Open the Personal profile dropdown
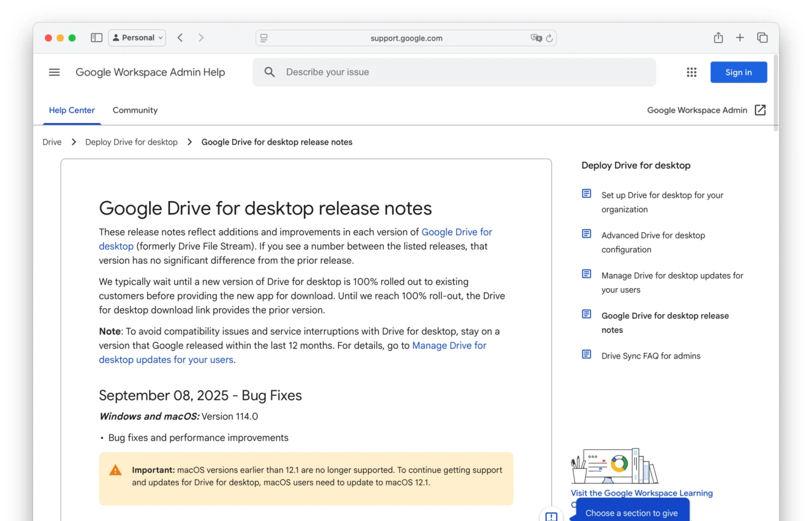This screenshot has width=812, height=521. point(137,37)
